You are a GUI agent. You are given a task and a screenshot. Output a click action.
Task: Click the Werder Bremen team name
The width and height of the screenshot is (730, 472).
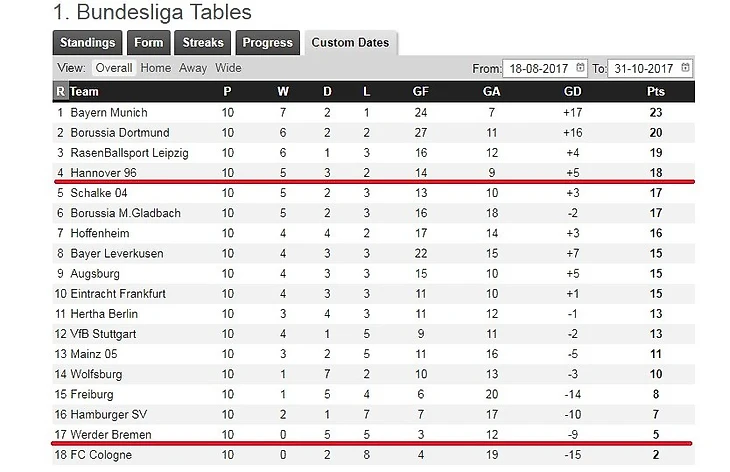(111, 434)
